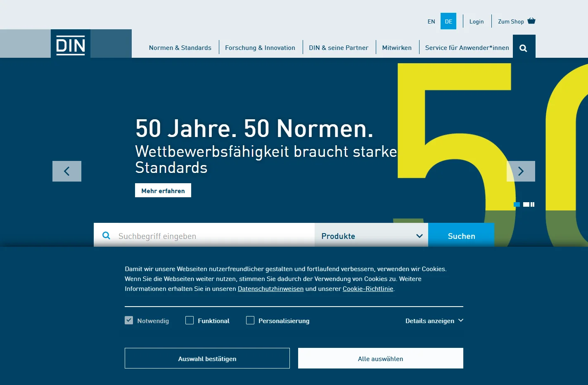The width and height of the screenshot is (588, 385).
Task: Open the Produkte dropdown
Action: tap(371, 236)
